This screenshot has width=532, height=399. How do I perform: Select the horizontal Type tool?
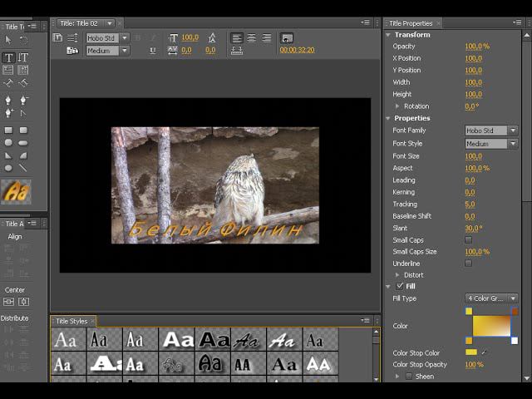pos(8,57)
